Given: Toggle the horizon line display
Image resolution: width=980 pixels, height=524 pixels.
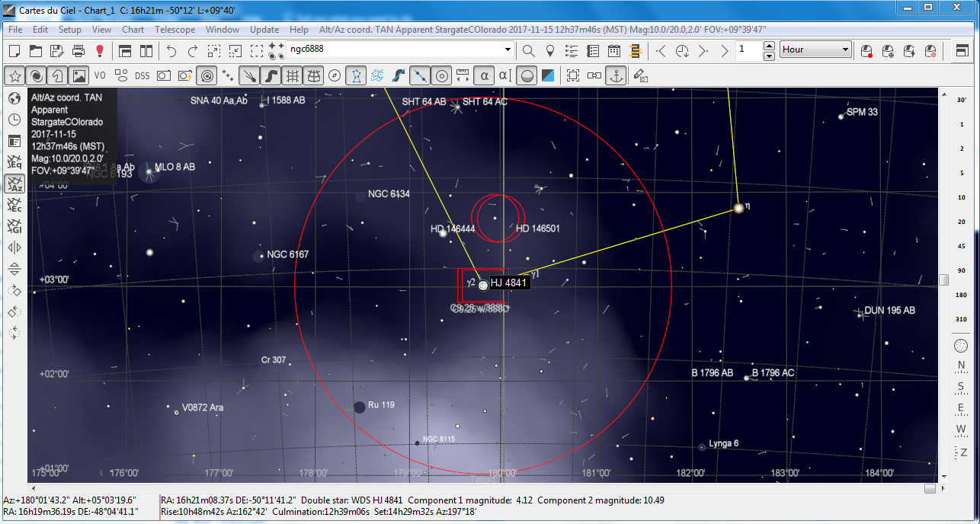Looking at the screenshot, I should click(527, 75).
